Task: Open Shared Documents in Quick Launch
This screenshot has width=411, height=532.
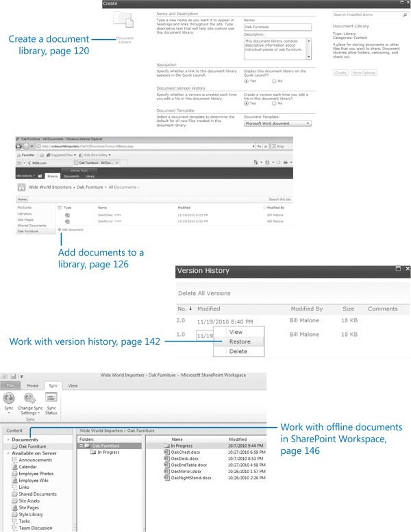Action: click(x=32, y=226)
